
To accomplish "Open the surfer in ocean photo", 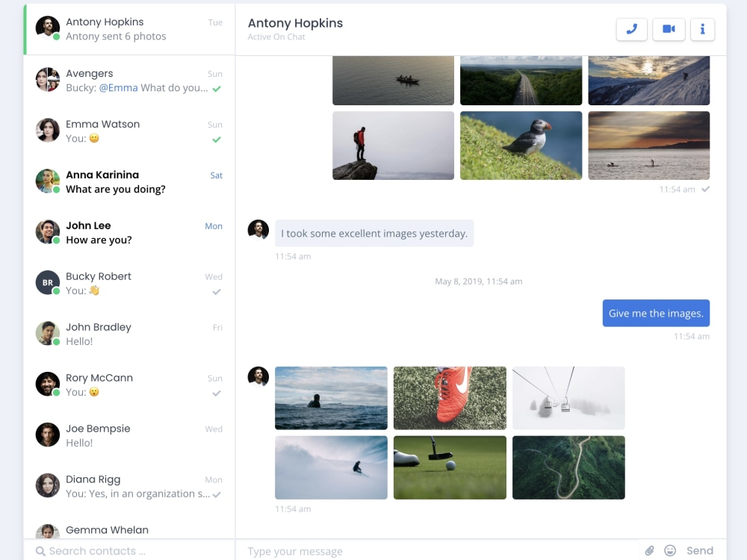I will pyautogui.click(x=331, y=398).
